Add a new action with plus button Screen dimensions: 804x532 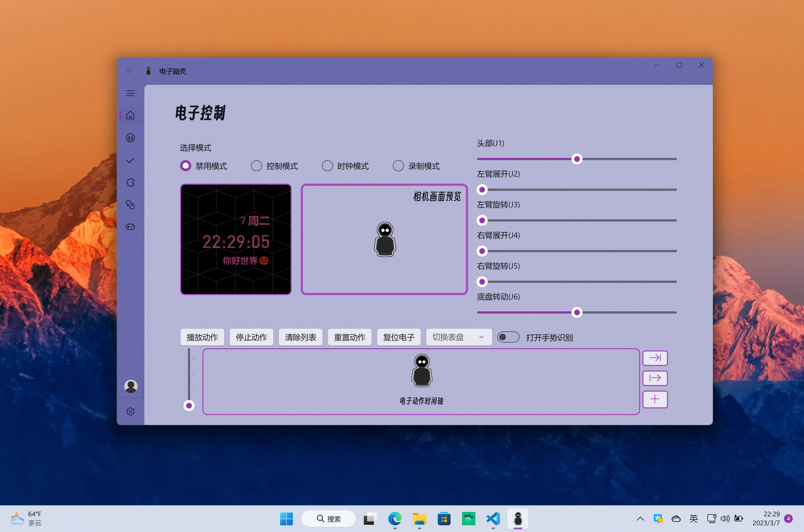click(x=655, y=399)
